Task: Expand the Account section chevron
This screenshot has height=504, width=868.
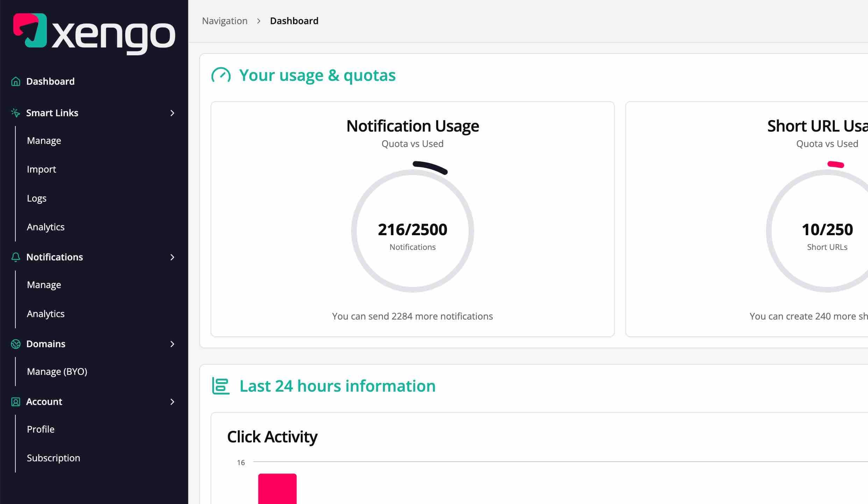Action: coord(172,402)
